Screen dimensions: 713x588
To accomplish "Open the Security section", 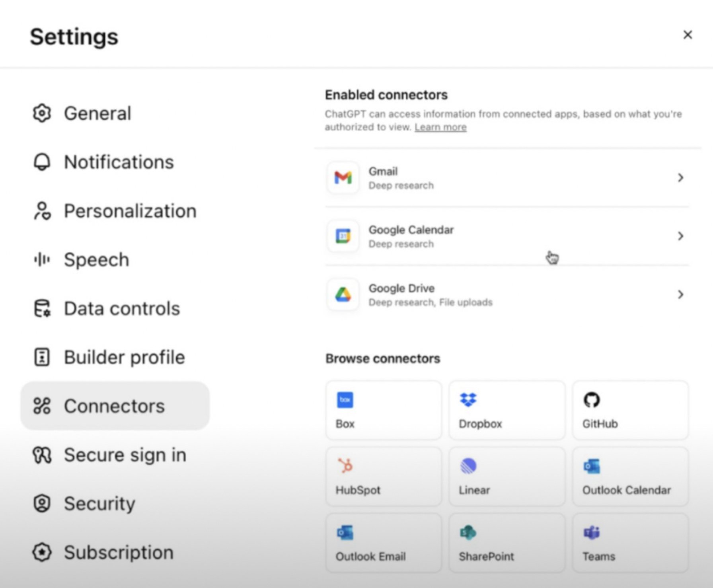I will (x=115, y=504).
